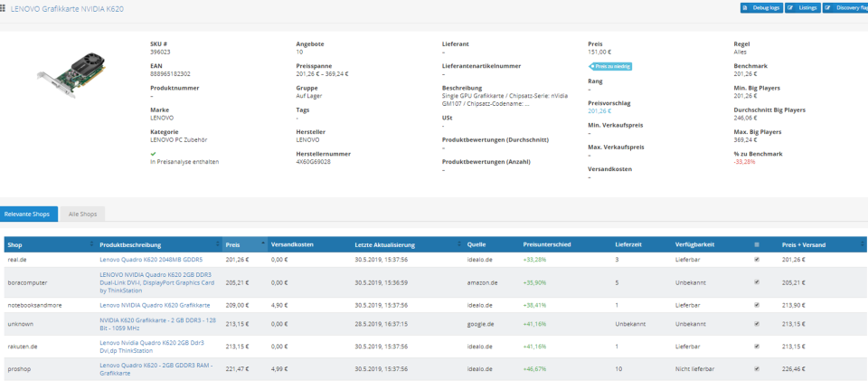Toggle the select-all checkbox in table header
868x381 pixels.
click(757, 244)
